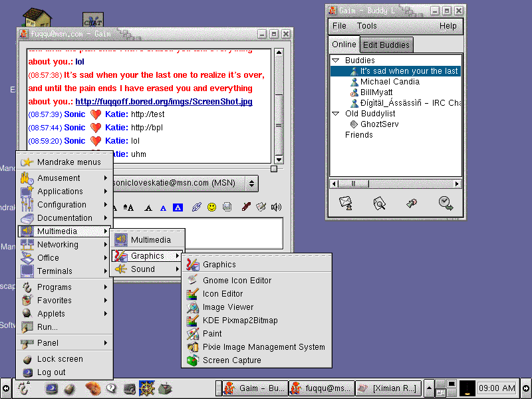Choose Lock screen from main menu

click(60, 359)
